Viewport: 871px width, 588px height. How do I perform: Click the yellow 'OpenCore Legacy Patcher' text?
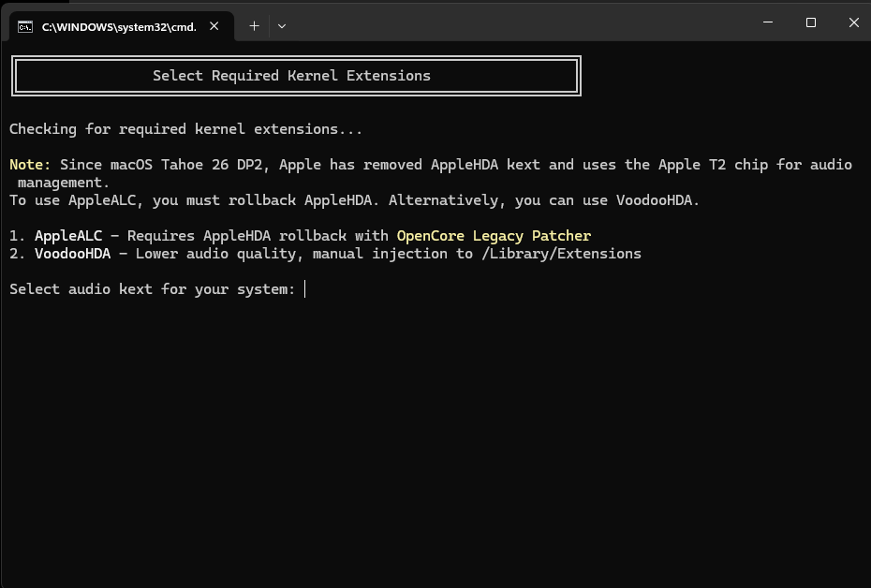pos(494,236)
